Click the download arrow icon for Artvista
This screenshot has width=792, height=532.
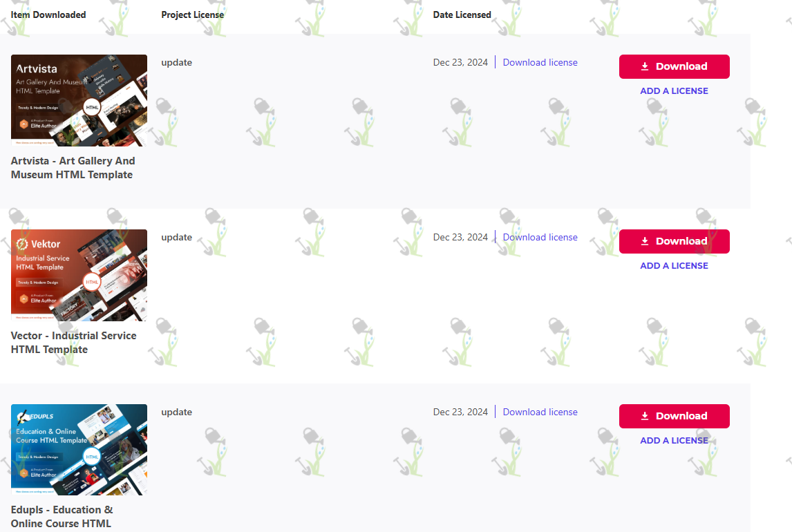(x=645, y=66)
